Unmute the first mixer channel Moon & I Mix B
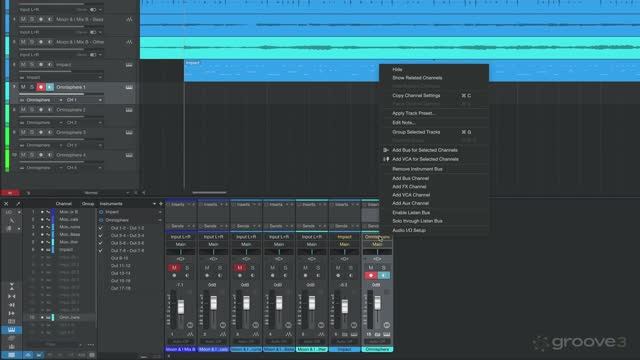The width and height of the screenshot is (640, 360). click(174, 268)
